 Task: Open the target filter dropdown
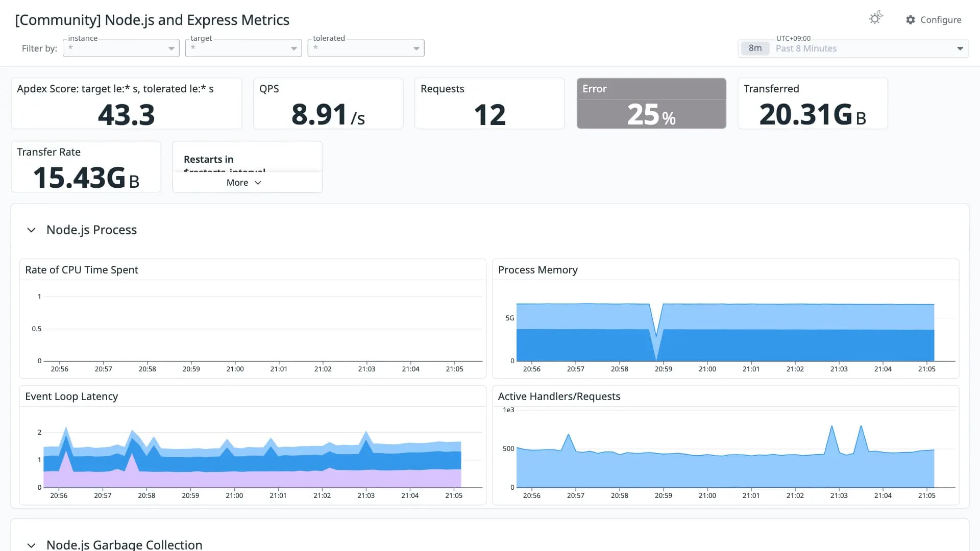coord(243,48)
